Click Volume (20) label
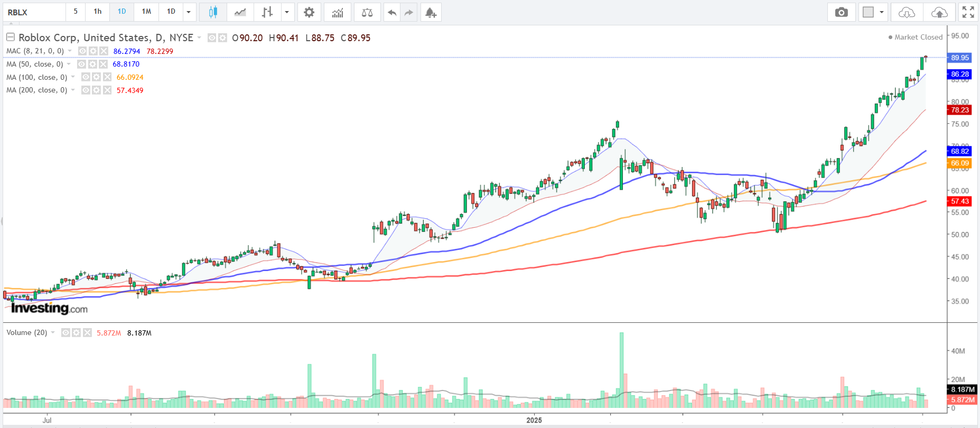The image size is (980, 428). (x=26, y=333)
